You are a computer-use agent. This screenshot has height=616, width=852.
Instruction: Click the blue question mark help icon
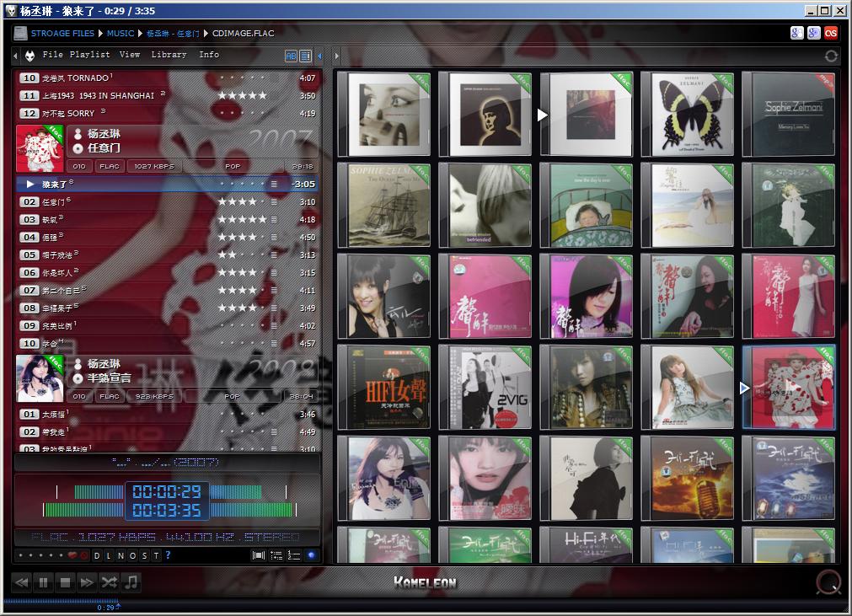(x=168, y=555)
